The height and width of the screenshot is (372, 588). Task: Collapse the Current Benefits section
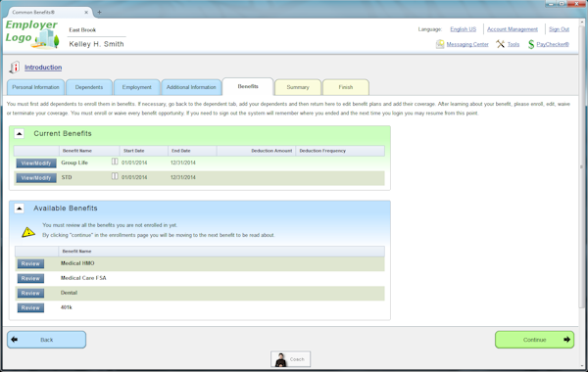coord(20,133)
